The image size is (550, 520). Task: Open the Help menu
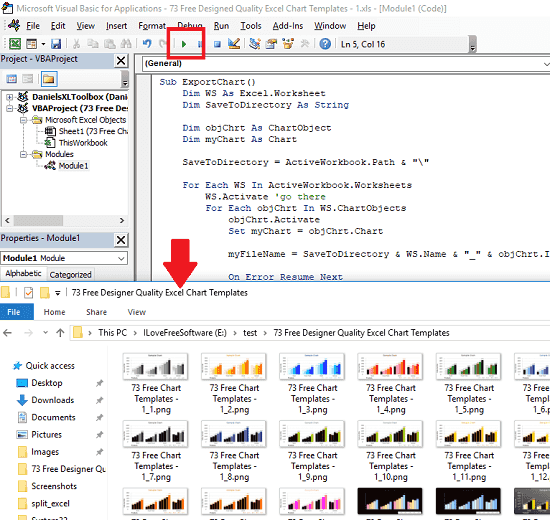click(x=366, y=26)
